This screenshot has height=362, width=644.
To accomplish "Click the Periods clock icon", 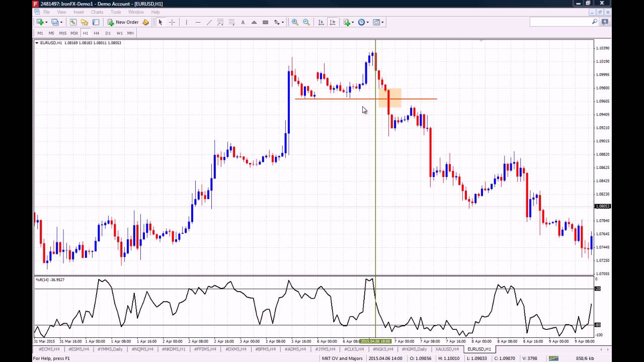I will [x=361, y=22].
